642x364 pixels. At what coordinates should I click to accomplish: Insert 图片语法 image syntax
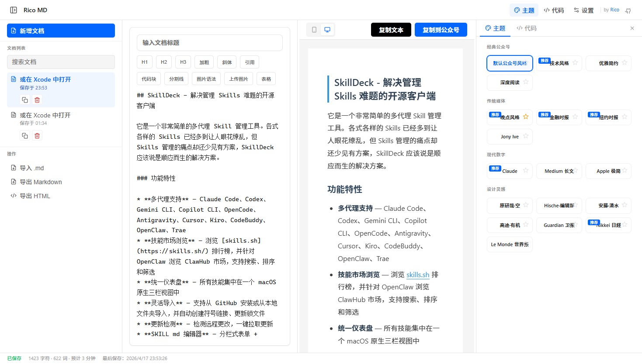click(x=206, y=79)
